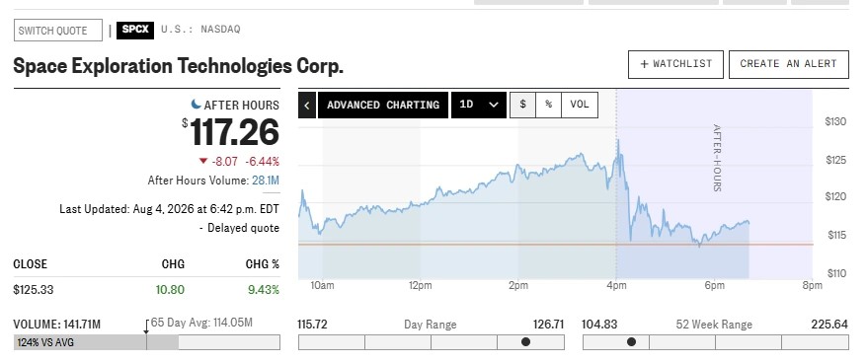Screen dimensions: 868x363
Task: Create an alert for SPCX
Action: [x=789, y=64]
